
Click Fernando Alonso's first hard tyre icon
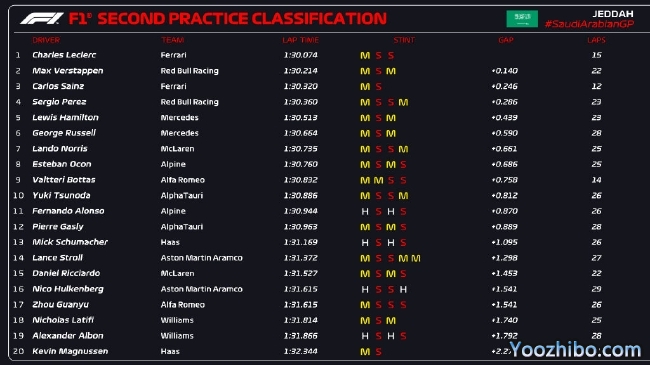(x=365, y=212)
